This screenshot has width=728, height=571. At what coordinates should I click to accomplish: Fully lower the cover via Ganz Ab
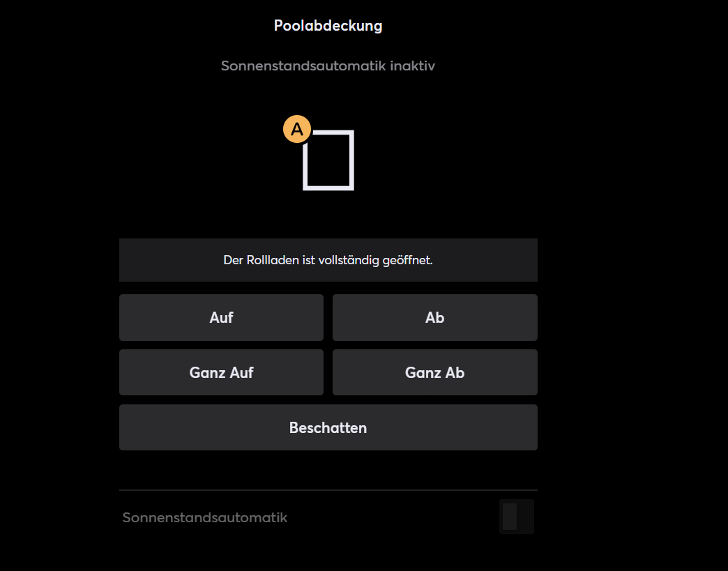[434, 372]
